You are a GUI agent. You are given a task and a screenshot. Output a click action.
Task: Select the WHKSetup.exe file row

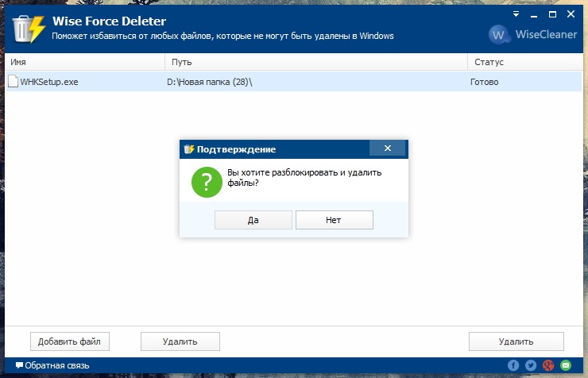pos(294,82)
